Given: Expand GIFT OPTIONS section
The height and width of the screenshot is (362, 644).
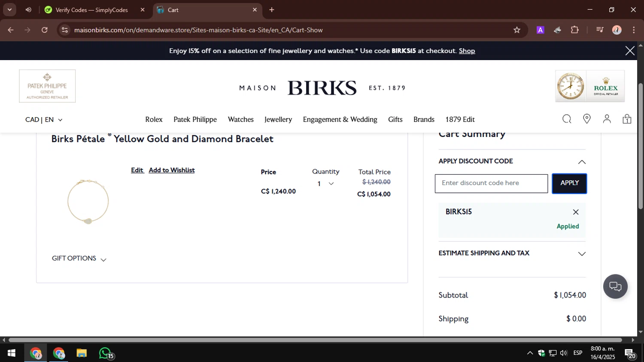Looking at the screenshot, I should 79,259.
